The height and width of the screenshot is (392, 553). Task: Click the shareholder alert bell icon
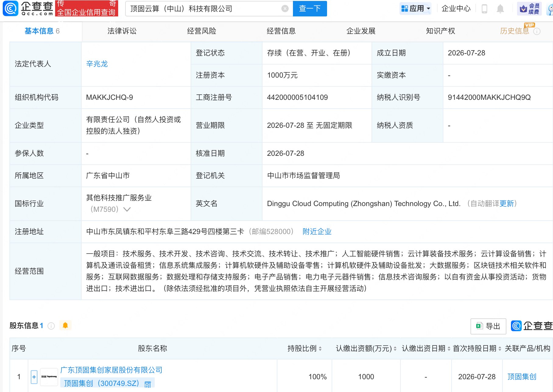(x=65, y=325)
